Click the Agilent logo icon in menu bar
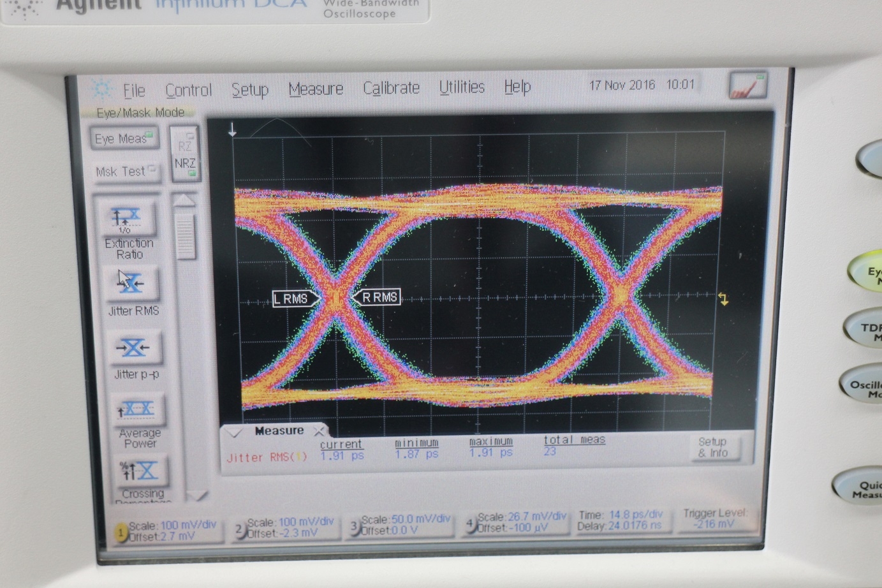882x588 pixels. 101,90
